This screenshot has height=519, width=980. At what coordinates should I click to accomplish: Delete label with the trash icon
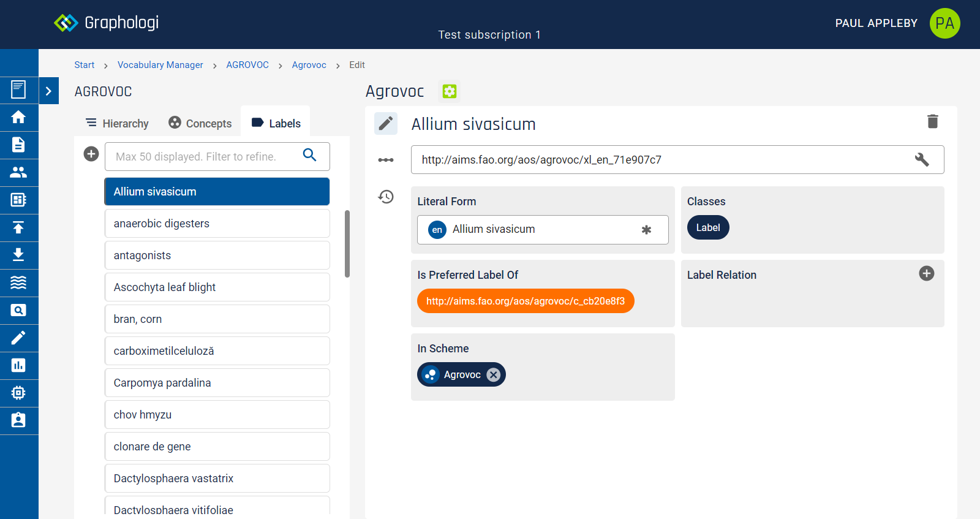[x=933, y=121]
